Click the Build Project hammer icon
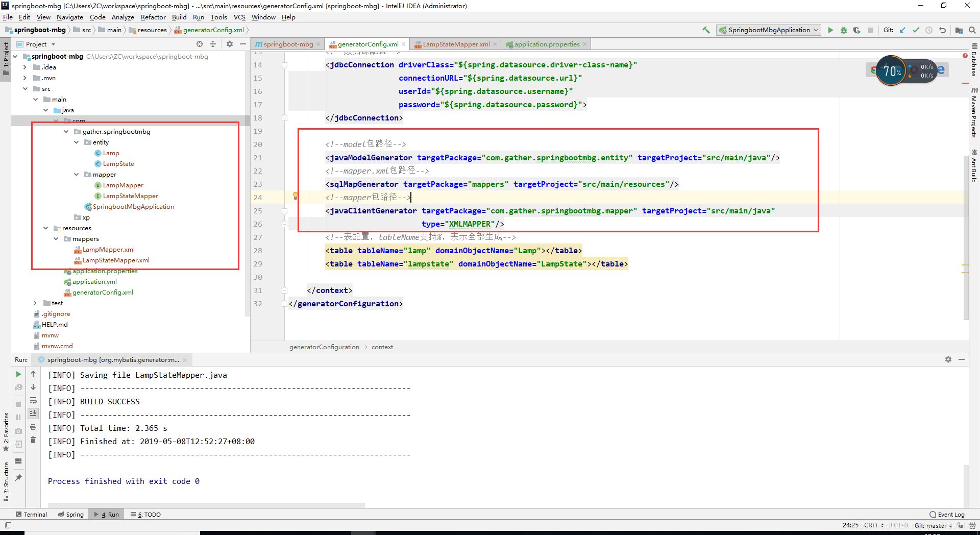This screenshot has width=980, height=535. (x=706, y=30)
